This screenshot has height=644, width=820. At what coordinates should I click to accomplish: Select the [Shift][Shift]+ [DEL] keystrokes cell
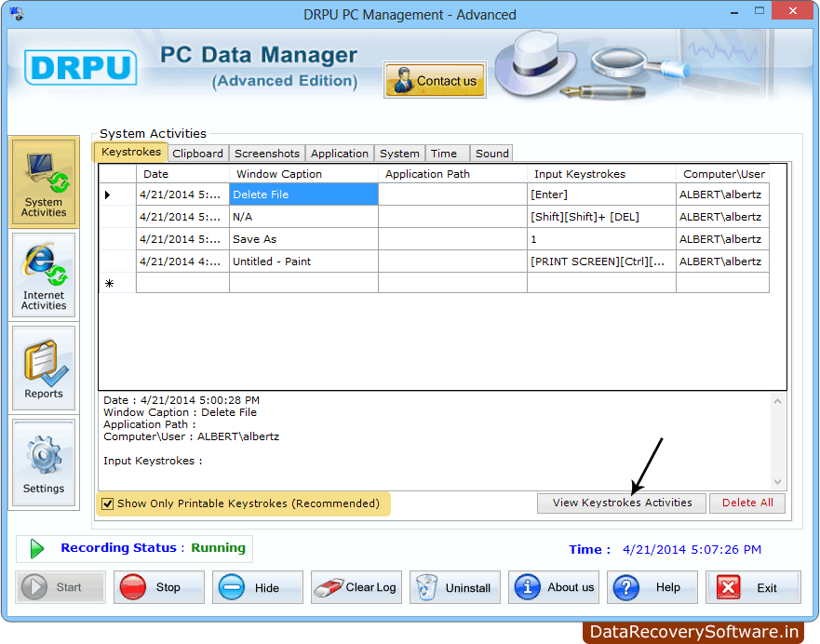[x=601, y=217]
